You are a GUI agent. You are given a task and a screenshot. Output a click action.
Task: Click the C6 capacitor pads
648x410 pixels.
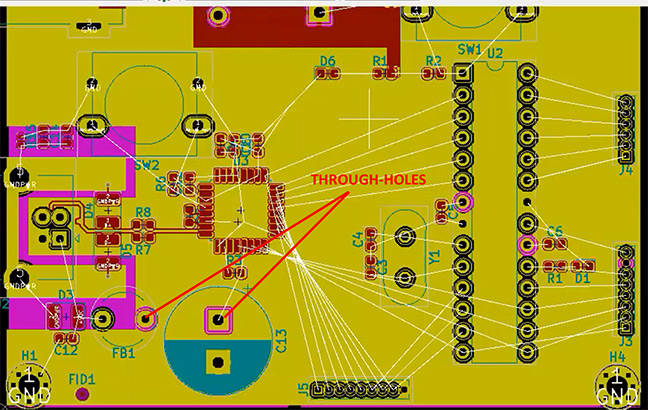point(553,244)
